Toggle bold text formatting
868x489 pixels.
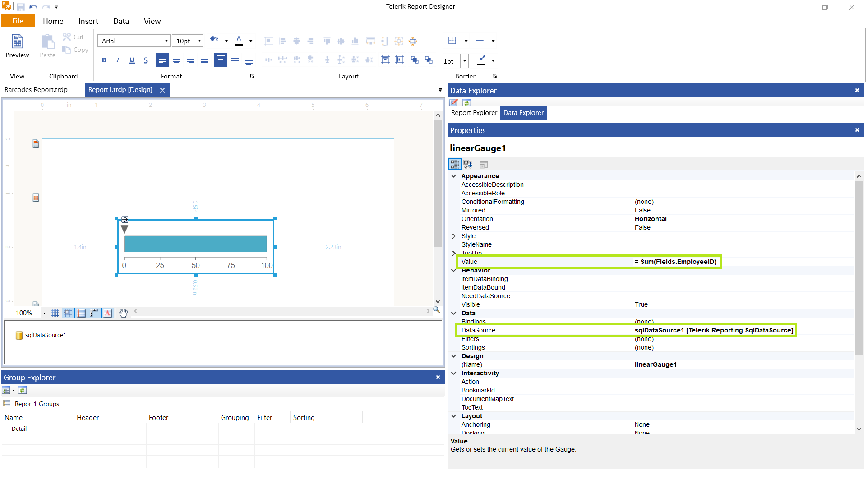point(104,60)
